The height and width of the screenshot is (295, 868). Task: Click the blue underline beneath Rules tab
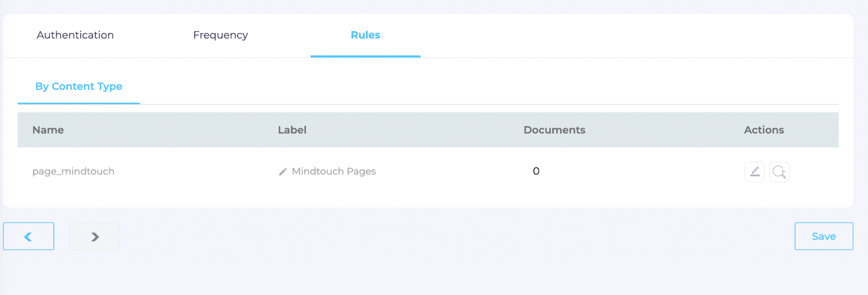[365, 56]
